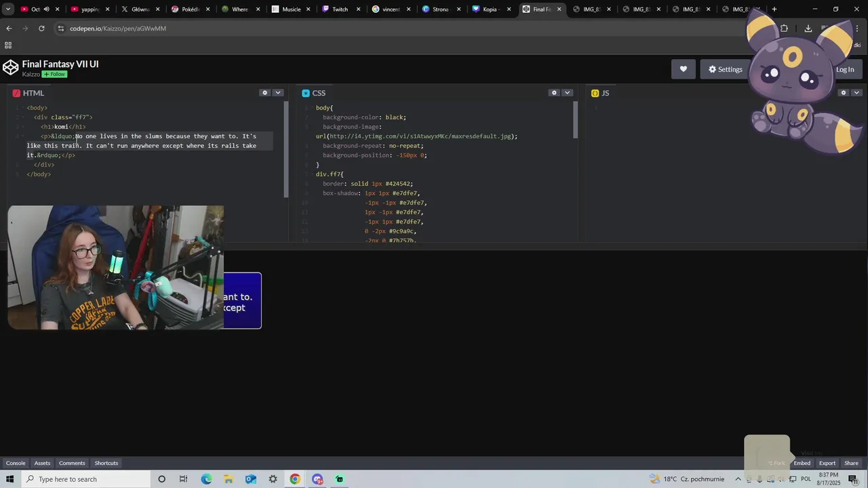This screenshot has width=868, height=488.
Task: Click the HTML editor vertical scrollbar
Action: (286, 149)
